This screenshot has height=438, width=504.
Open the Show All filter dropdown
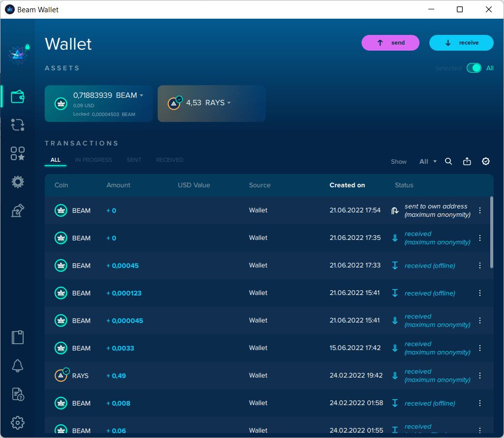pos(427,161)
